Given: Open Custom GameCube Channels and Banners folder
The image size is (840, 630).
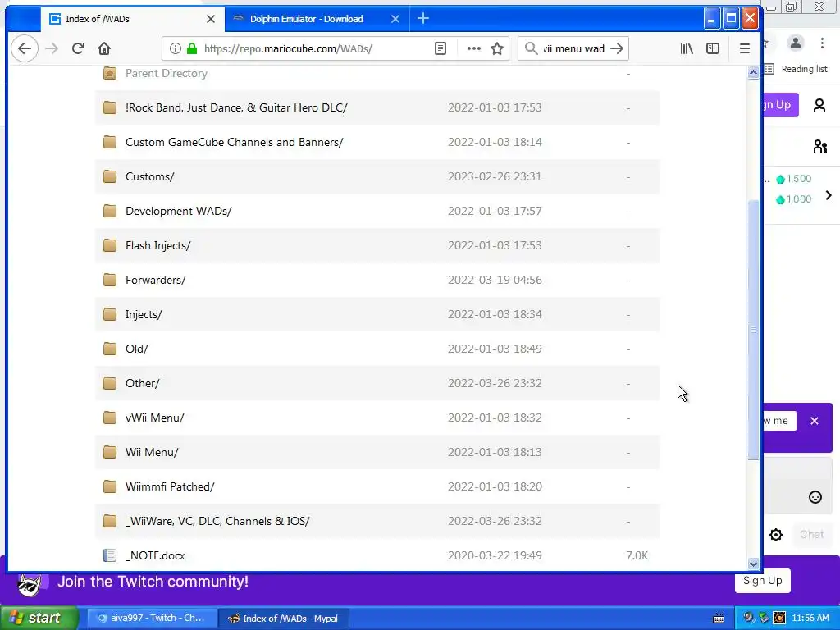Looking at the screenshot, I should point(234,142).
